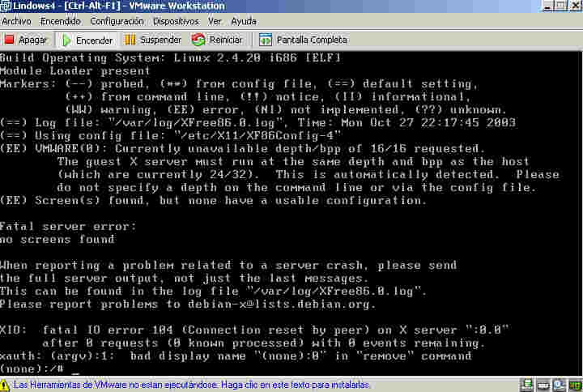Minimize the VMware Workstation window

(x=548, y=6)
